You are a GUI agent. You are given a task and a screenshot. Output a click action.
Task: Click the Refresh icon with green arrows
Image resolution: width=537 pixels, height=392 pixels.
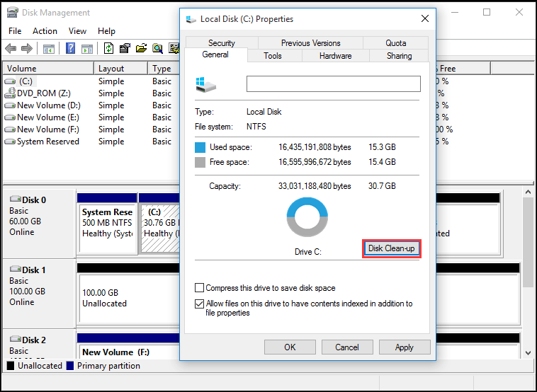108,48
